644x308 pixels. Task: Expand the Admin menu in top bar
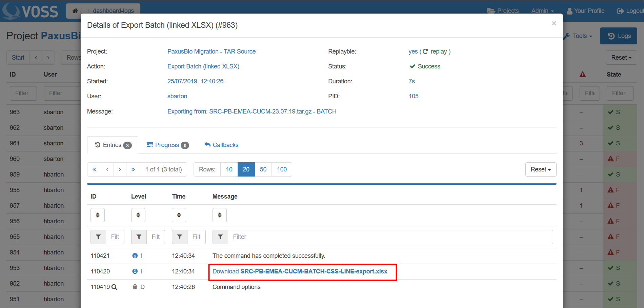pos(542,11)
